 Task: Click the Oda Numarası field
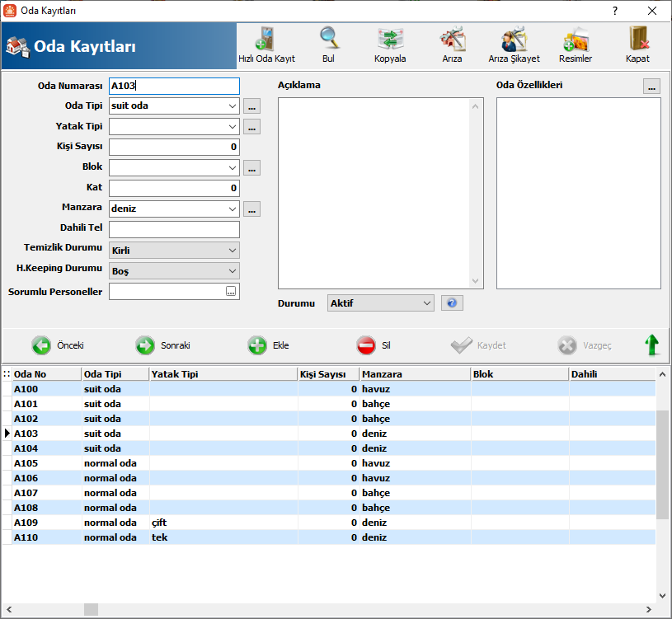point(174,86)
